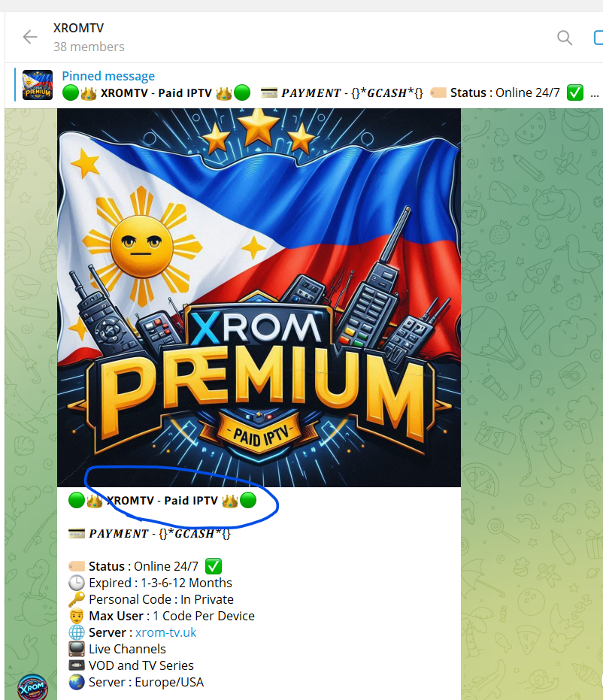Click the green checkmark beside Online 24/7
Image resolution: width=603 pixels, height=700 pixels.
(x=214, y=566)
